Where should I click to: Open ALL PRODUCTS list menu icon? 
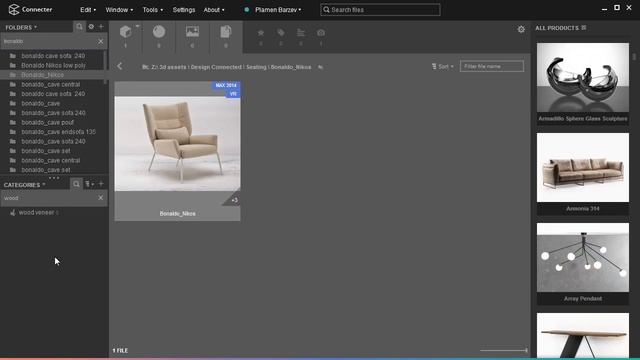(584, 27)
